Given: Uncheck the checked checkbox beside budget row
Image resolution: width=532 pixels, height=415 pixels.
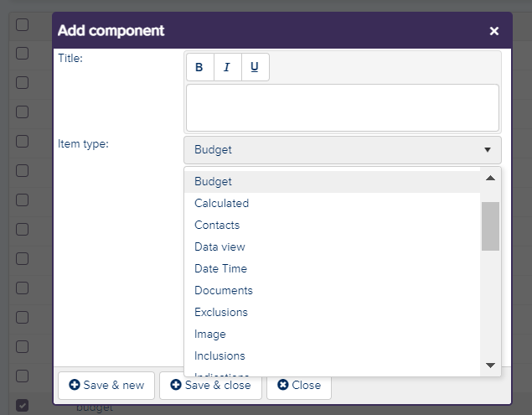Looking at the screenshot, I should click(x=23, y=405).
